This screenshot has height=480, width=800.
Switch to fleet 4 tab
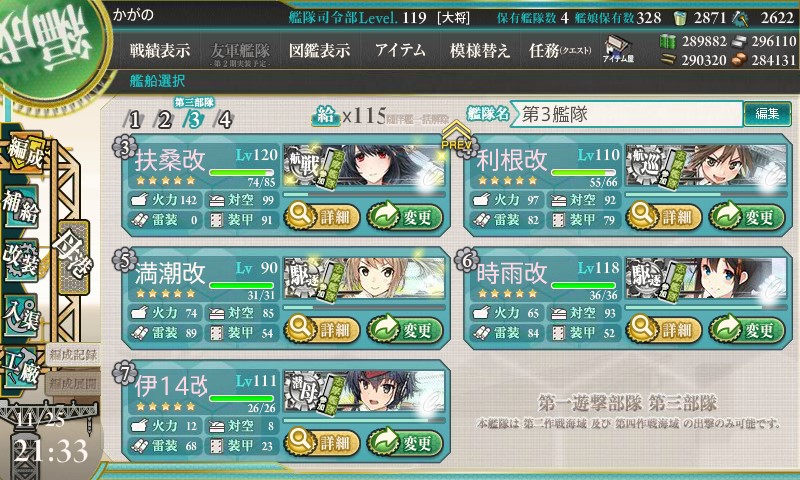pos(223,120)
